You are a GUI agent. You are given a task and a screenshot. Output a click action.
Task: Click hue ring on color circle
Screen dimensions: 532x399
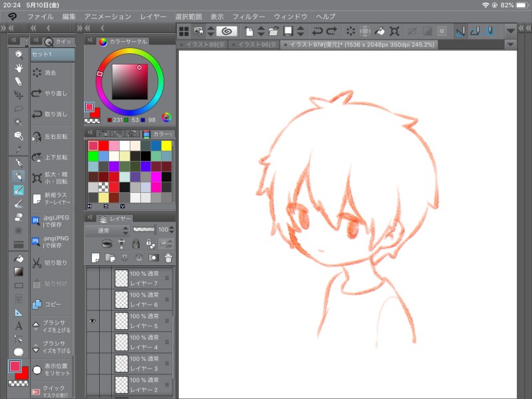click(x=130, y=51)
